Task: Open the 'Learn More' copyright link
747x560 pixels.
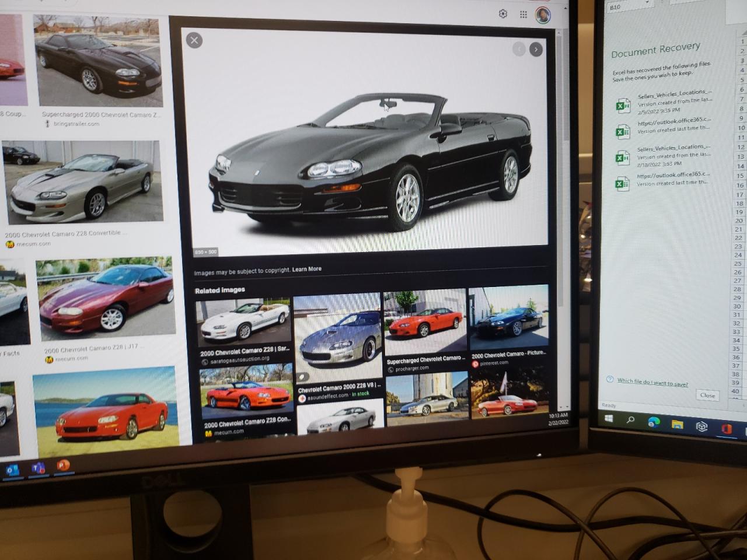Action: (x=307, y=269)
